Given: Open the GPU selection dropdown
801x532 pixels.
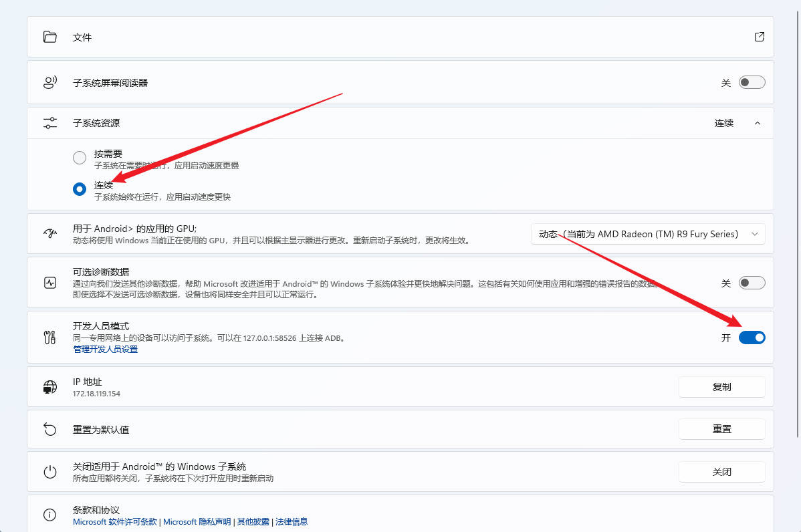Looking at the screenshot, I should pos(647,234).
